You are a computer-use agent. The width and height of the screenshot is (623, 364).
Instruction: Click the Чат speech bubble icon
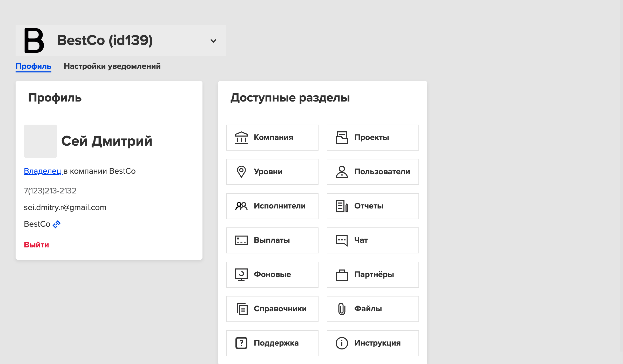coord(342,240)
